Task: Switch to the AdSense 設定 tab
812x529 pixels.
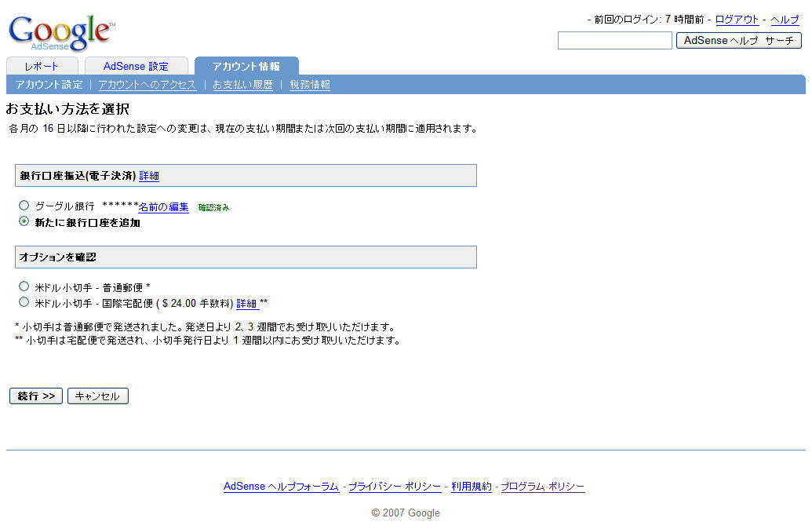Action: point(137,66)
